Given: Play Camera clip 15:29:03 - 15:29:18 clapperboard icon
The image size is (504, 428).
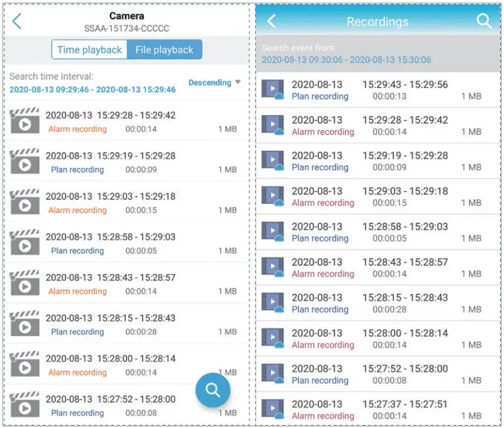Looking at the screenshot, I should click(25, 202).
